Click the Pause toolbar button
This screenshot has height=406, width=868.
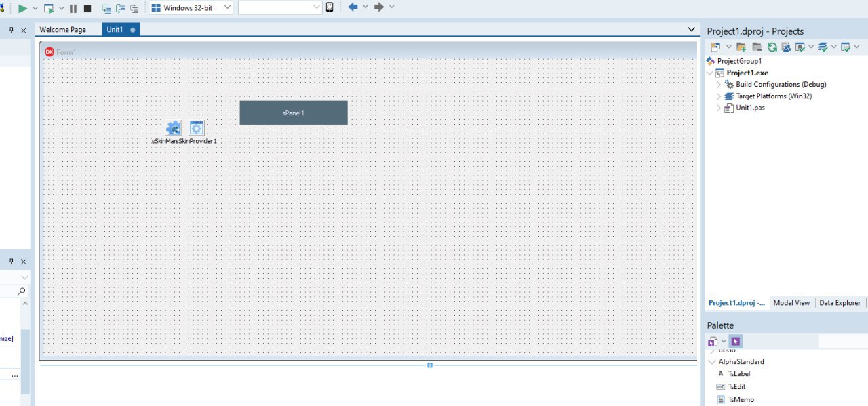73,8
